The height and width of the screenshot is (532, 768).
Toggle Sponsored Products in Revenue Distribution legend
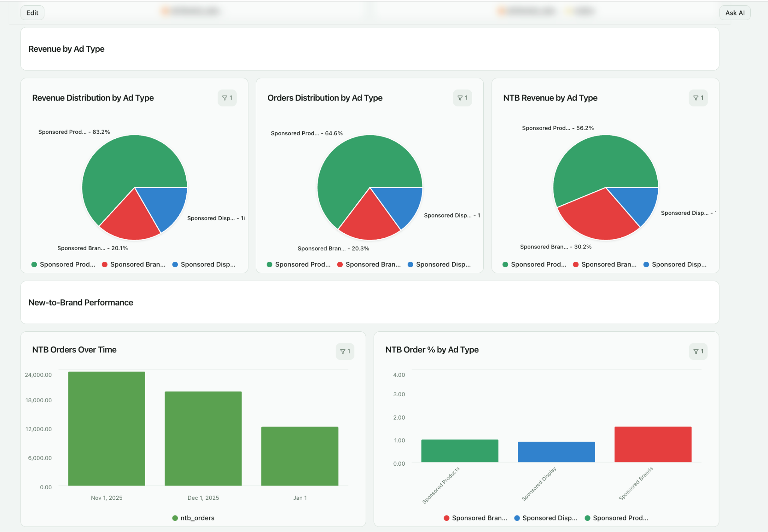[64, 264]
